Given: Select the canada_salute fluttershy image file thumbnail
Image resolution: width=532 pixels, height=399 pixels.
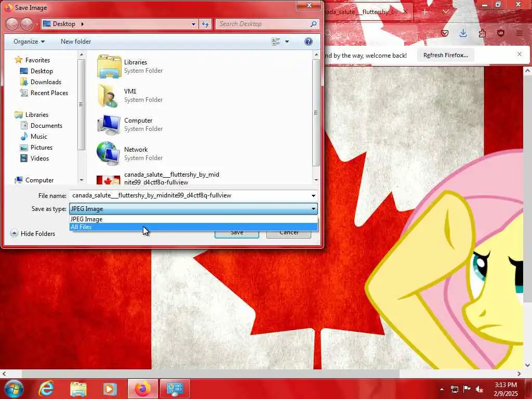Looking at the screenshot, I should (x=109, y=179).
